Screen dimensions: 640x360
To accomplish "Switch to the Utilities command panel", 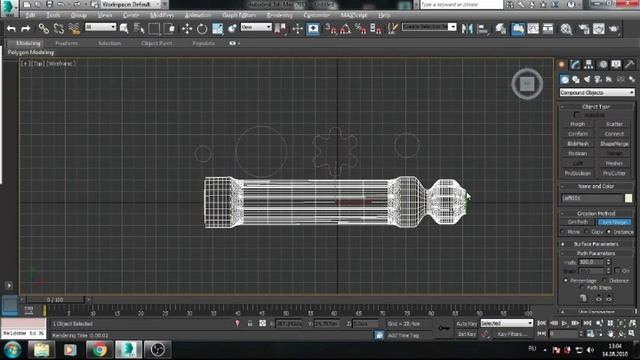I will tap(629, 64).
